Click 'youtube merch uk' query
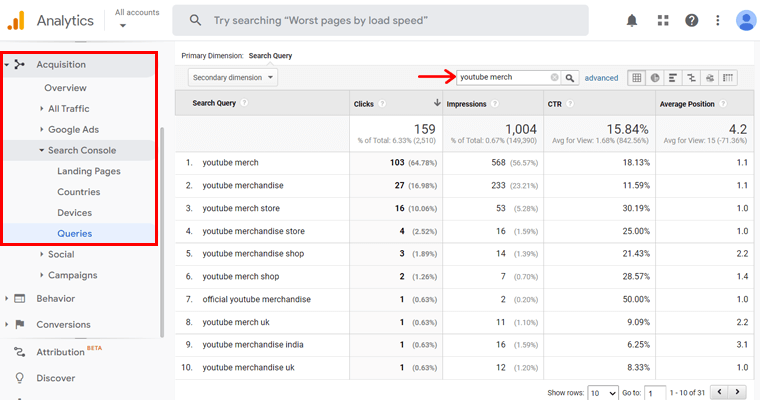The image size is (760, 400). [x=236, y=322]
